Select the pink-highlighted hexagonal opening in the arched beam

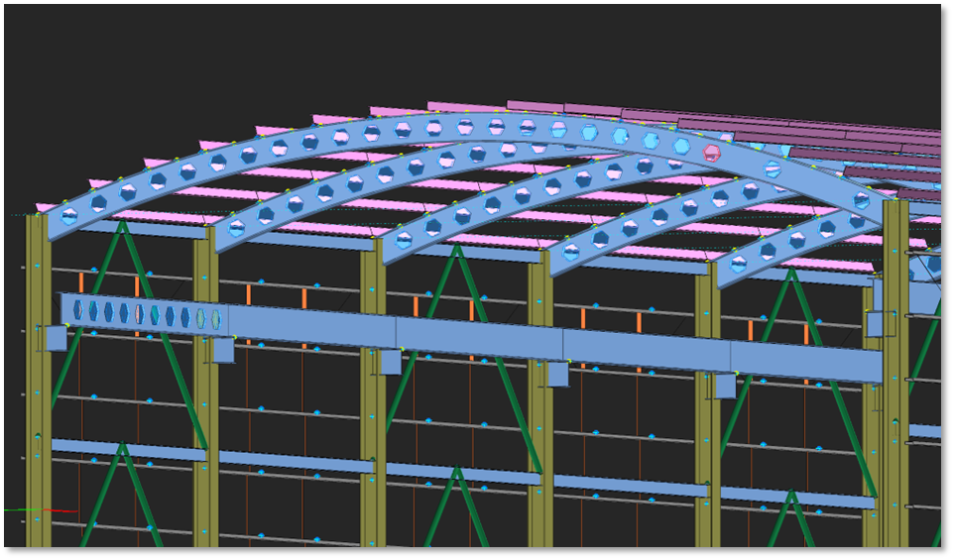[711, 153]
